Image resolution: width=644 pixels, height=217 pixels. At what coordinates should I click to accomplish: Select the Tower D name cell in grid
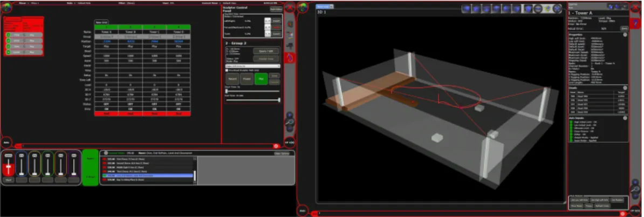pyautogui.click(x=179, y=32)
